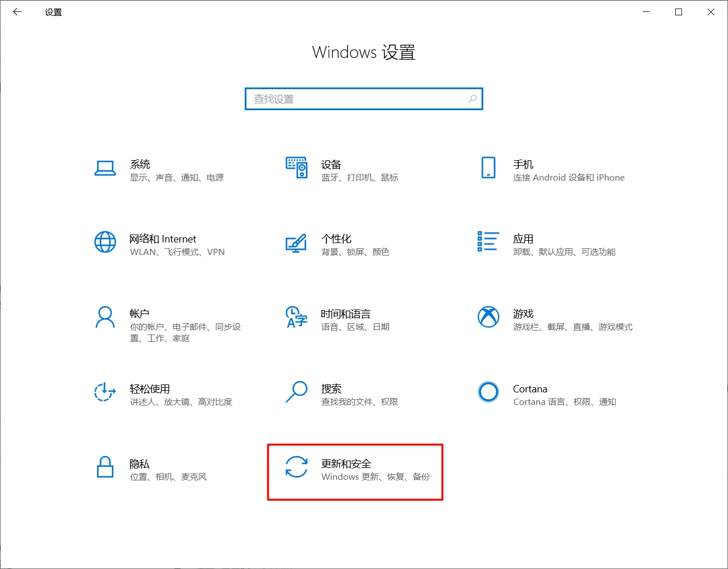Screen dimensions: 728x569
Task: Click the 搜索 magnifier category icon
Action: pyautogui.click(x=296, y=392)
